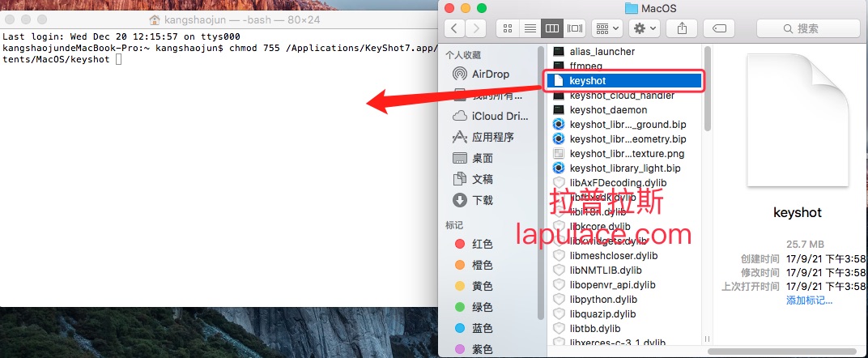868x358 pixels.
Task: Open 下载 in the sidebar
Action: click(x=472, y=200)
